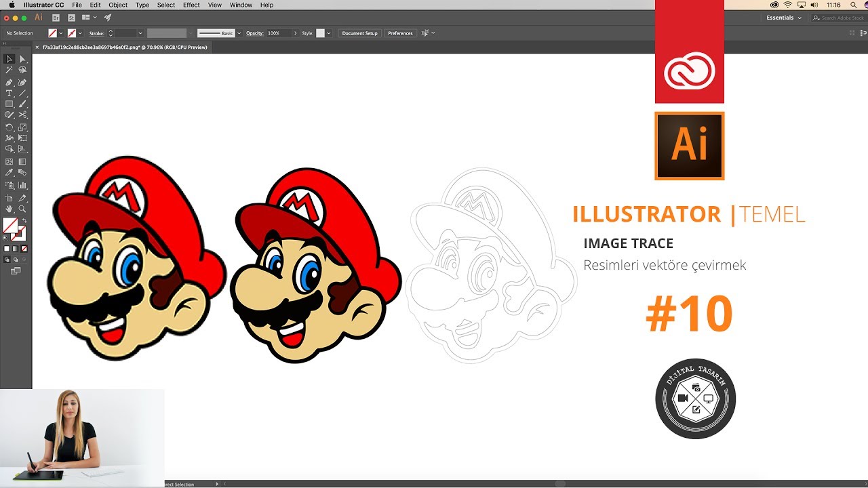Select the Lasso tool

pos(22,70)
